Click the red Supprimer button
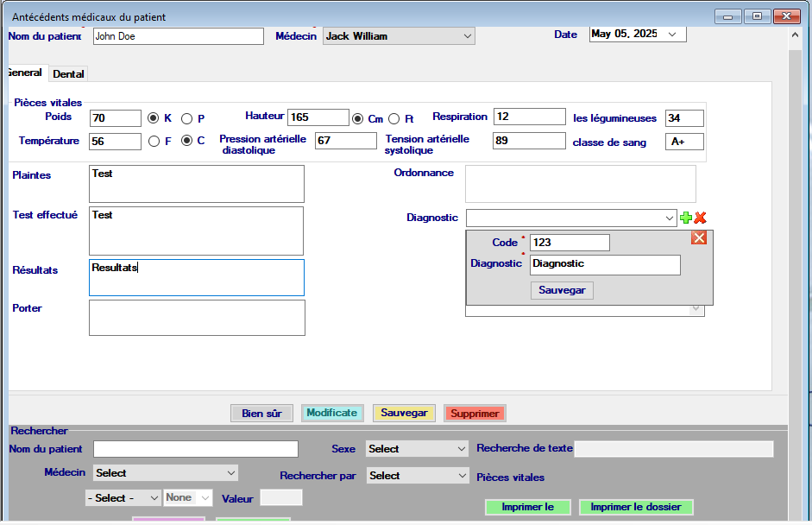 [475, 414]
